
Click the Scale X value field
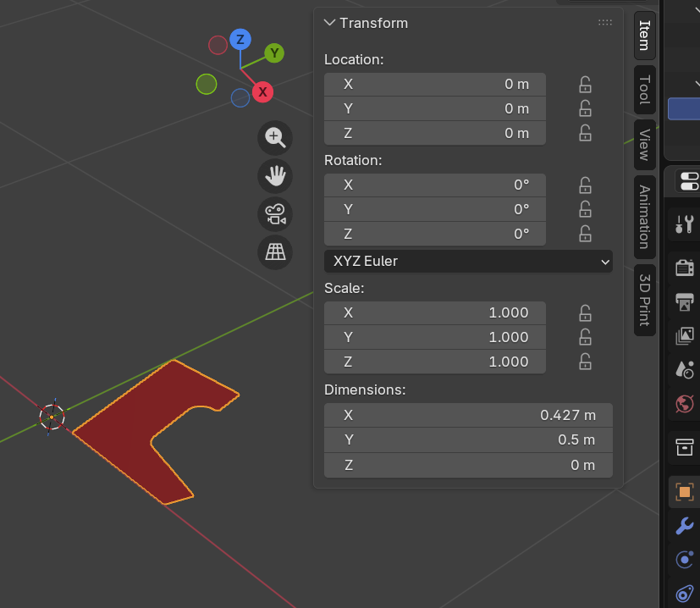pyautogui.click(x=434, y=312)
